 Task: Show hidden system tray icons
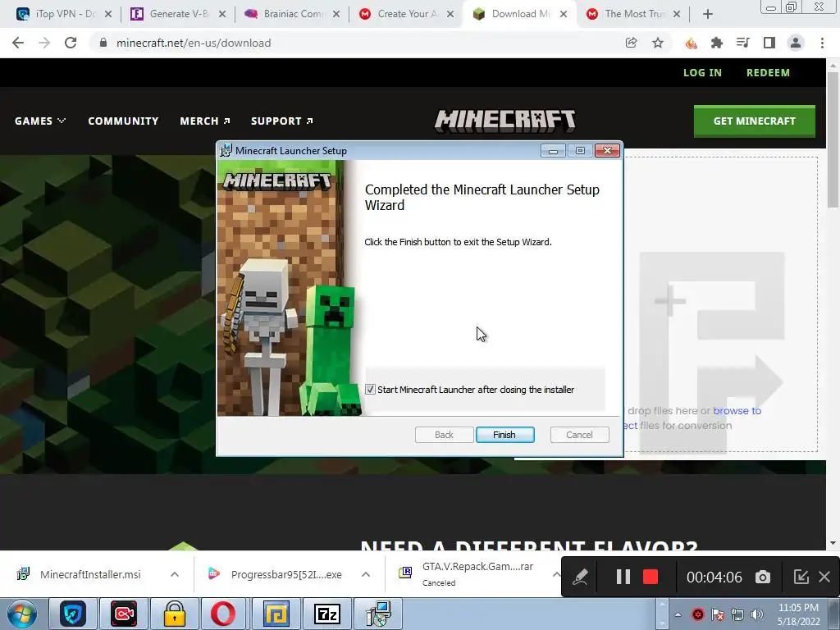point(678,614)
